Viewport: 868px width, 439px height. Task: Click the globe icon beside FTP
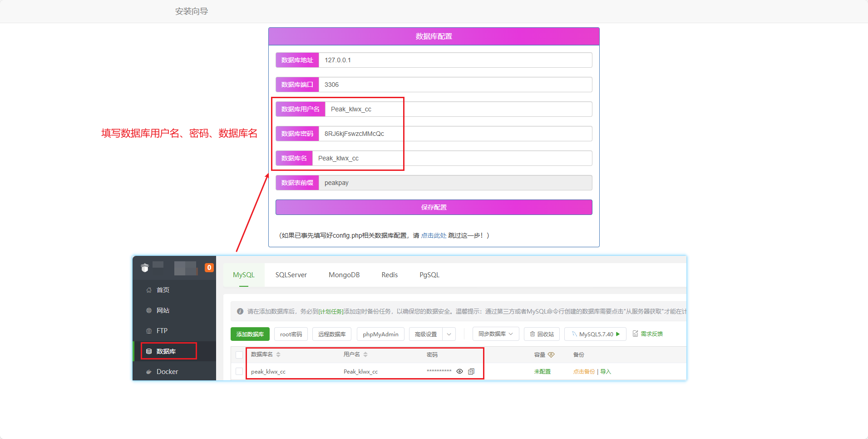(149, 331)
